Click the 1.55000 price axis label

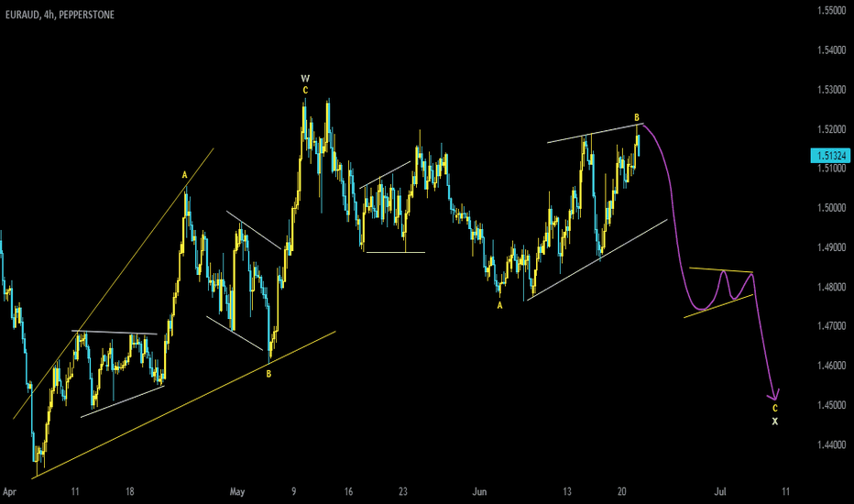831,10
